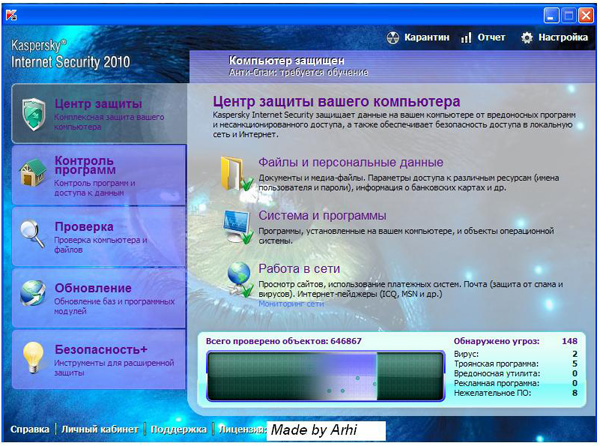
Task: Click the magnifying glass Scan icon
Action: tap(33, 234)
